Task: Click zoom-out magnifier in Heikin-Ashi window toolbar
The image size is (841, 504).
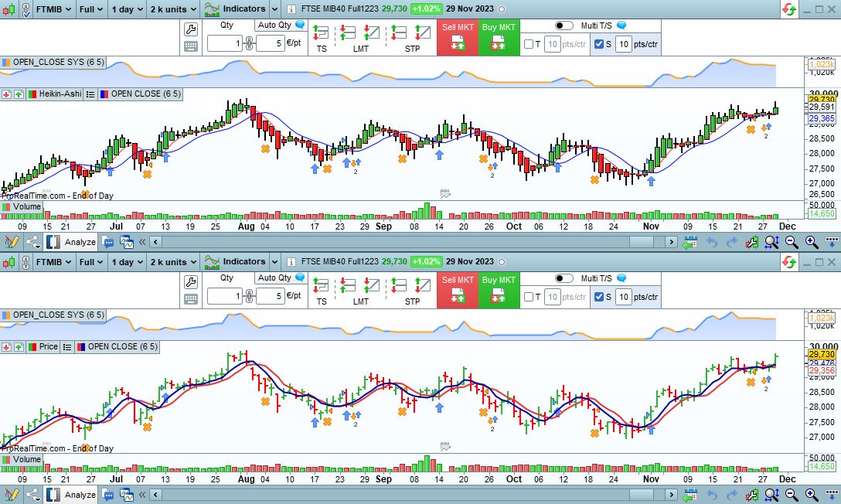Action: click(x=792, y=243)
